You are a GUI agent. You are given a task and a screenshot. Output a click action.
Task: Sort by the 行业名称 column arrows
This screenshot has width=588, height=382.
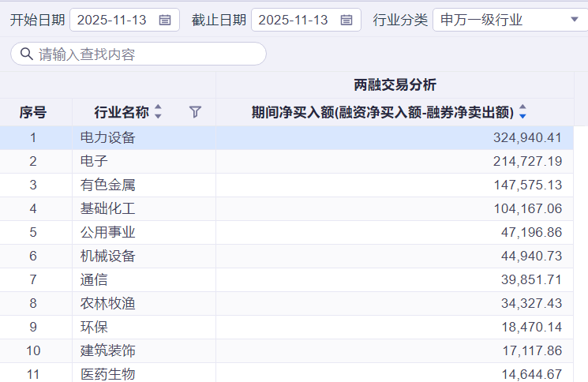point(159,112)
